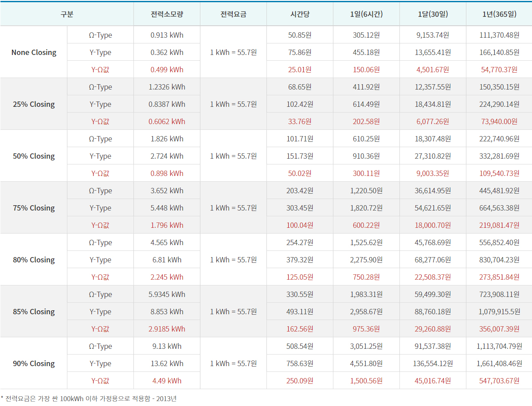Click the red 975.36원 value
The width and height of the screenshot is (532, 406).
click(x=366, y=329)
